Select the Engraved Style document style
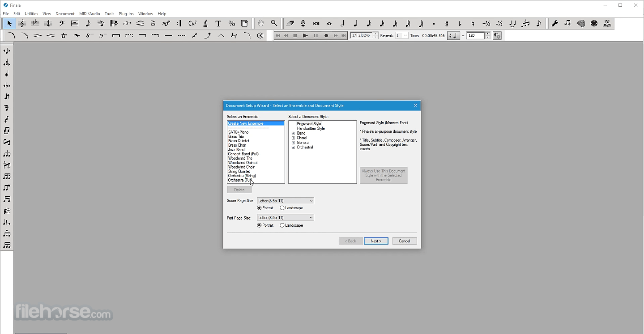Viewport: 644px width, 334px height. tap(309, 124)
